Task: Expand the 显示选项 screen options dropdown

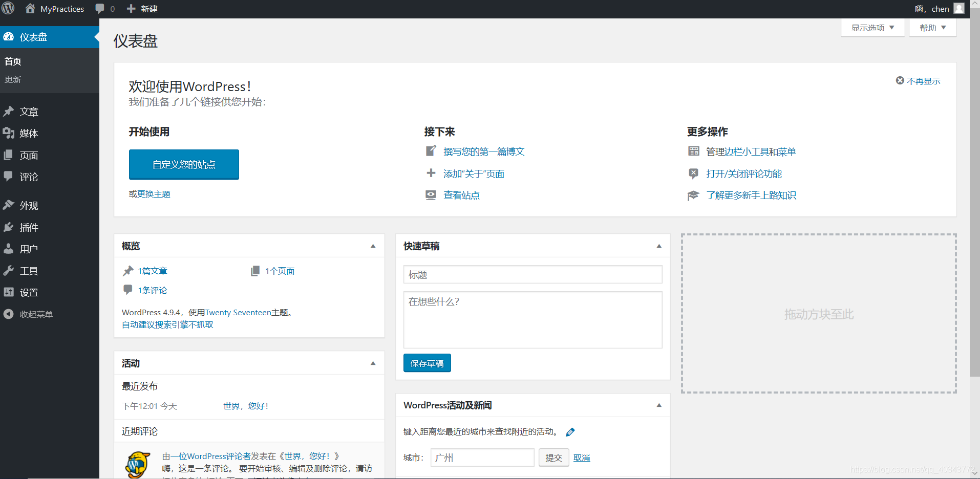Action: pos(872,28)
